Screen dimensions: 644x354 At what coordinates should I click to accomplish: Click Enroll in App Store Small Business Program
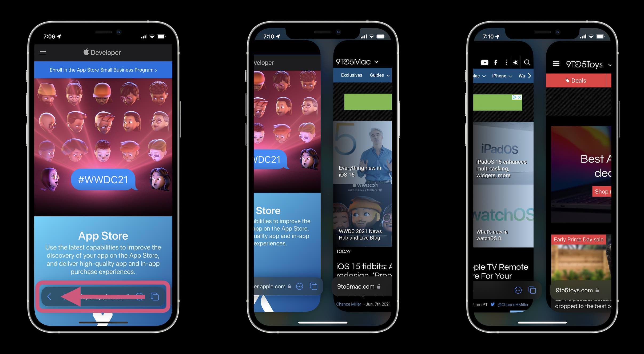[102, 69]
